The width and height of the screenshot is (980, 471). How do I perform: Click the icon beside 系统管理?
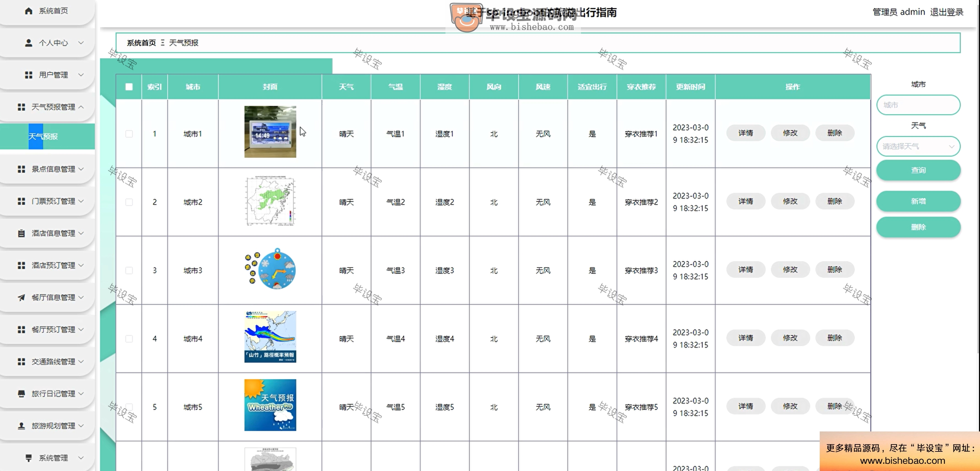click(x=29, y=458)
